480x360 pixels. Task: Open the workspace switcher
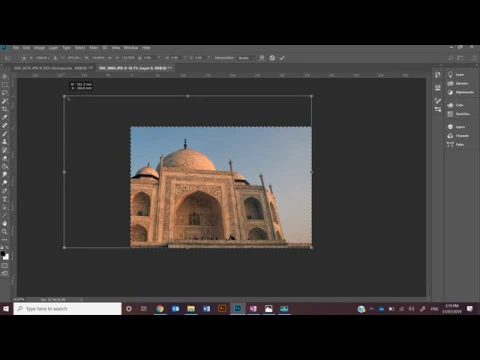(x=460, y=58)
